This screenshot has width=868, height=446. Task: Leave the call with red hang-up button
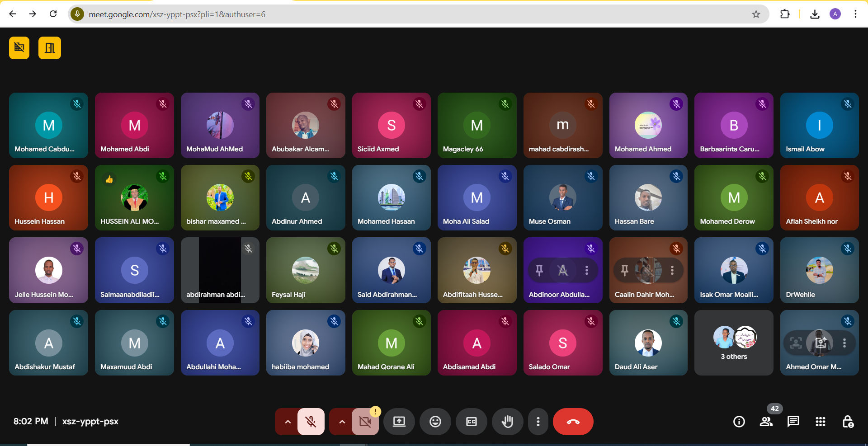coord(573,422)
